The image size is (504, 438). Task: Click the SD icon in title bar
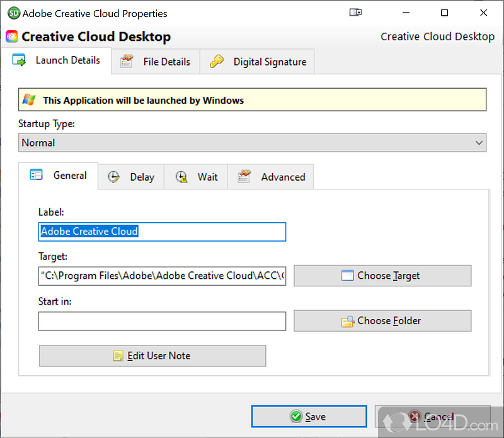(x=13, y=13)
